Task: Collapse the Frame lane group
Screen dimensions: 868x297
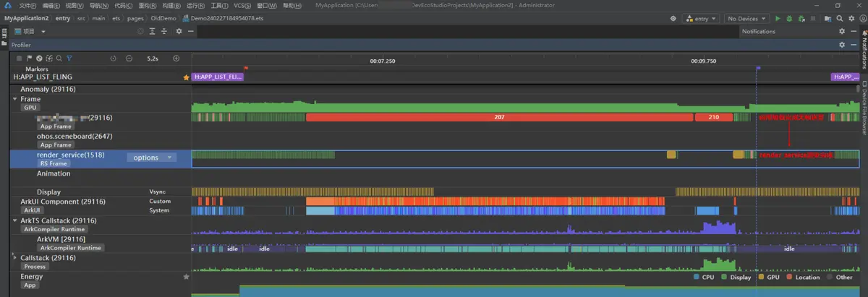Action: pos(15,99)
